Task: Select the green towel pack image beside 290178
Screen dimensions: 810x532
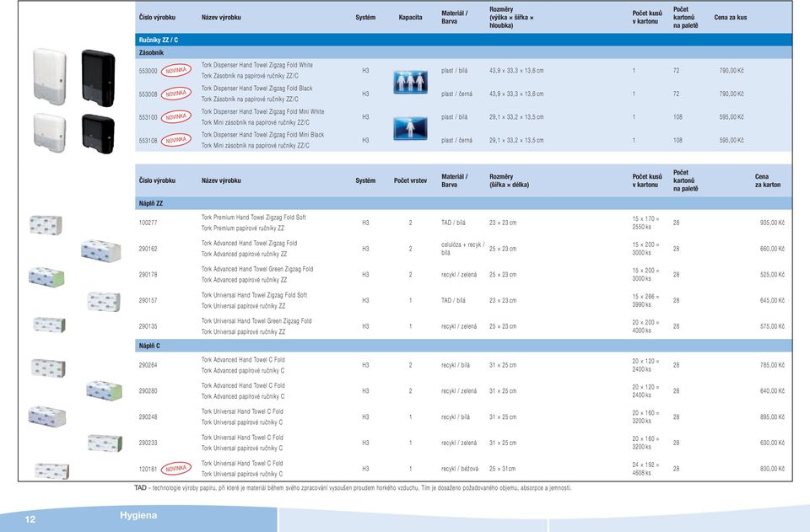Action: point(46,277)
